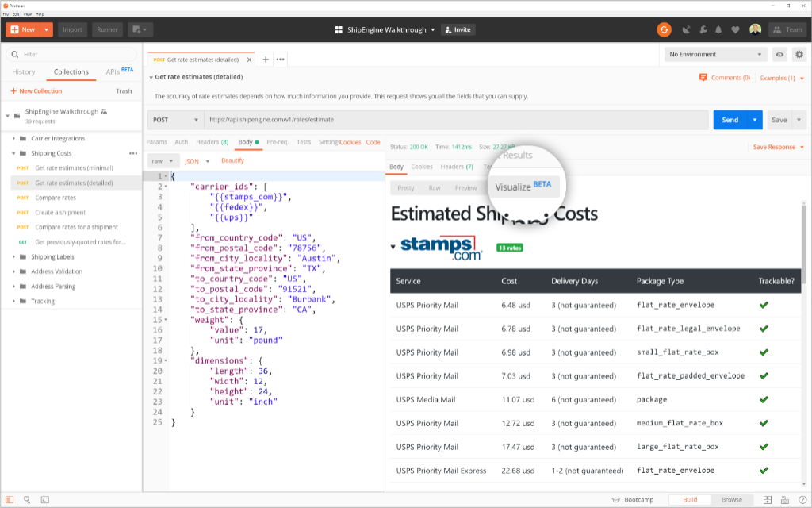Click the Beautify link
Screen dimensions: 812x508
point(232,160)
